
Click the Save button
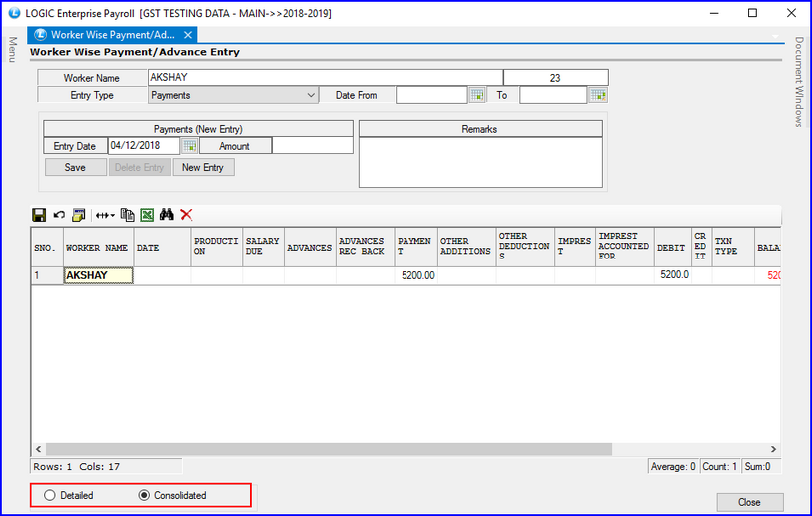pos(75,167)
